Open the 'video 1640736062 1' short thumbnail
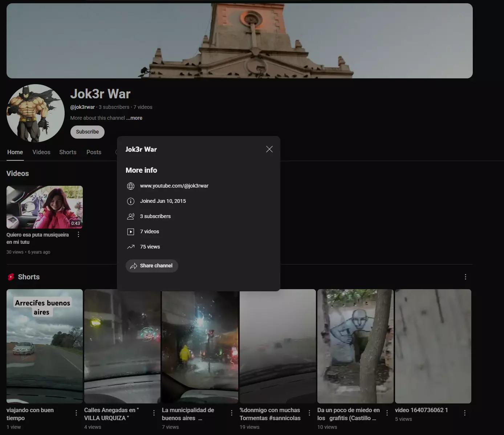The width and height of the screenshot is (504, 435). tap(433, 346)
